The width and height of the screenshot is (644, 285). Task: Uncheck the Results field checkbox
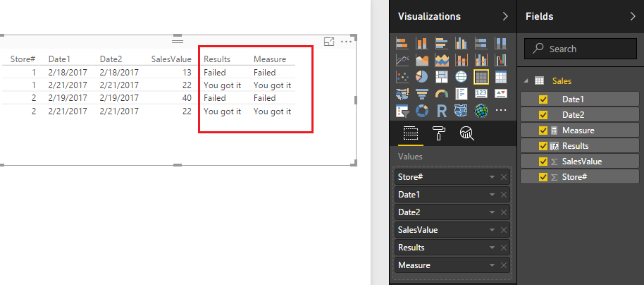(543, 146)
